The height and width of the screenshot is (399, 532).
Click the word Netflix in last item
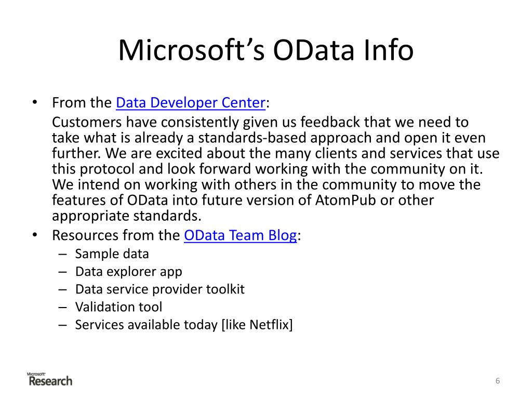pyautogui.click(x=270, y=325)
